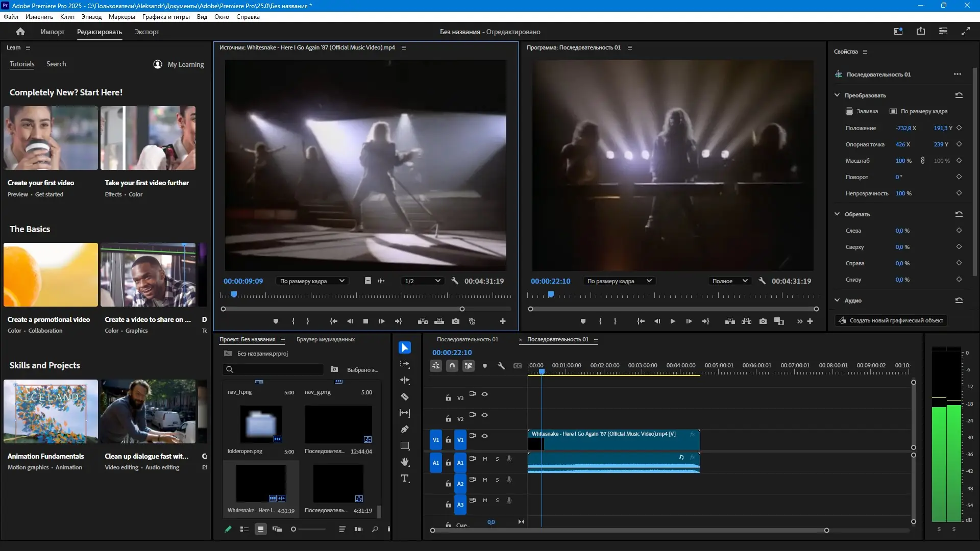Screen dimensions: 980x551
Task: Select the Ripple Edit tool
Action: coord(405,380)
